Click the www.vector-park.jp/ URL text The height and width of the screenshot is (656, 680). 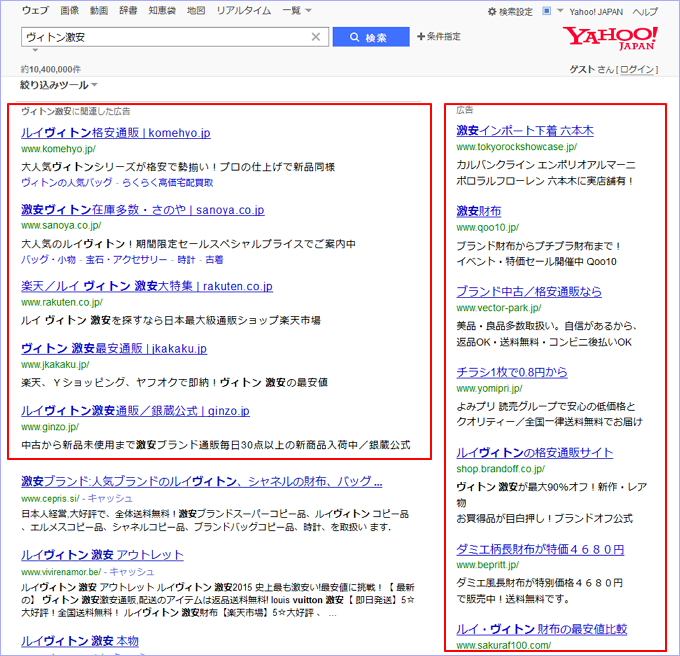499,308
